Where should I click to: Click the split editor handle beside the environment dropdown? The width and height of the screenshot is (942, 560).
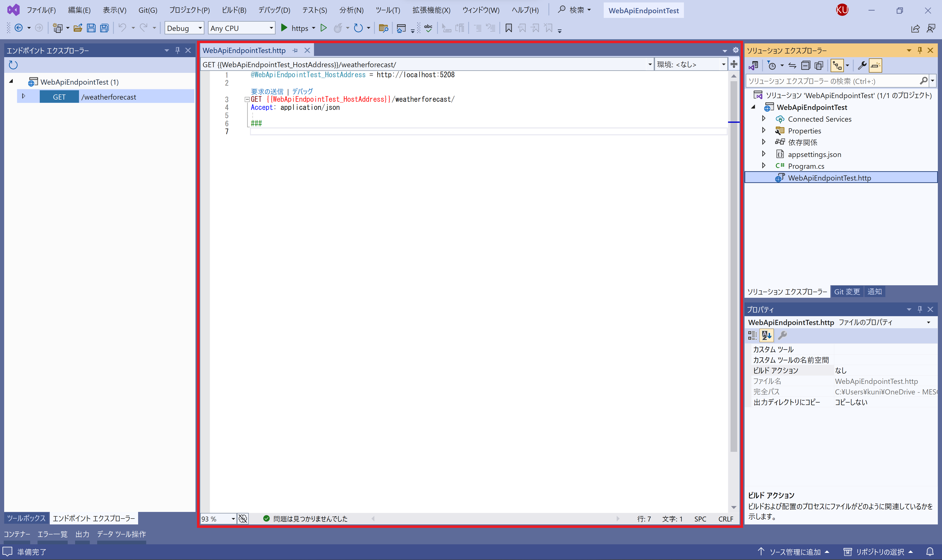(734, 64)
